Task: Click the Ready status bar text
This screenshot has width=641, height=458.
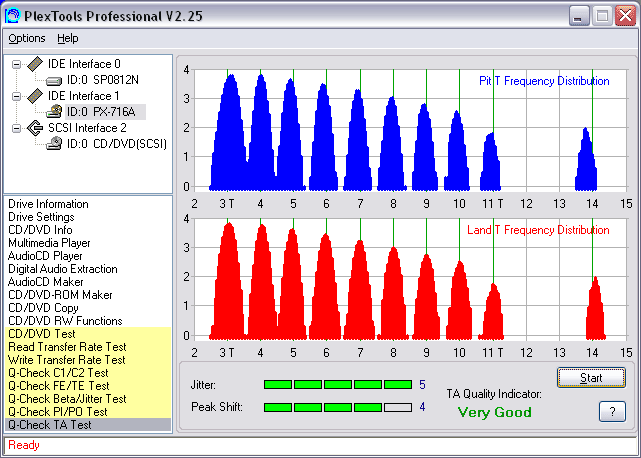Action: [24, 445]
